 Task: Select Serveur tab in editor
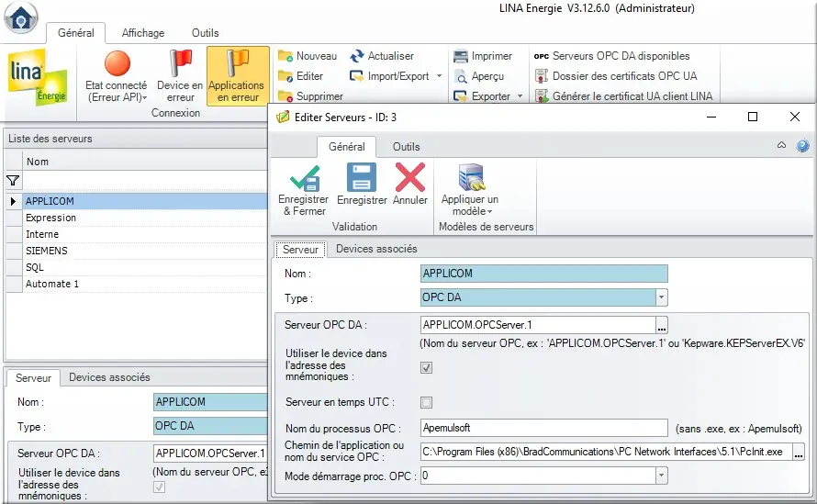point(301,250)
